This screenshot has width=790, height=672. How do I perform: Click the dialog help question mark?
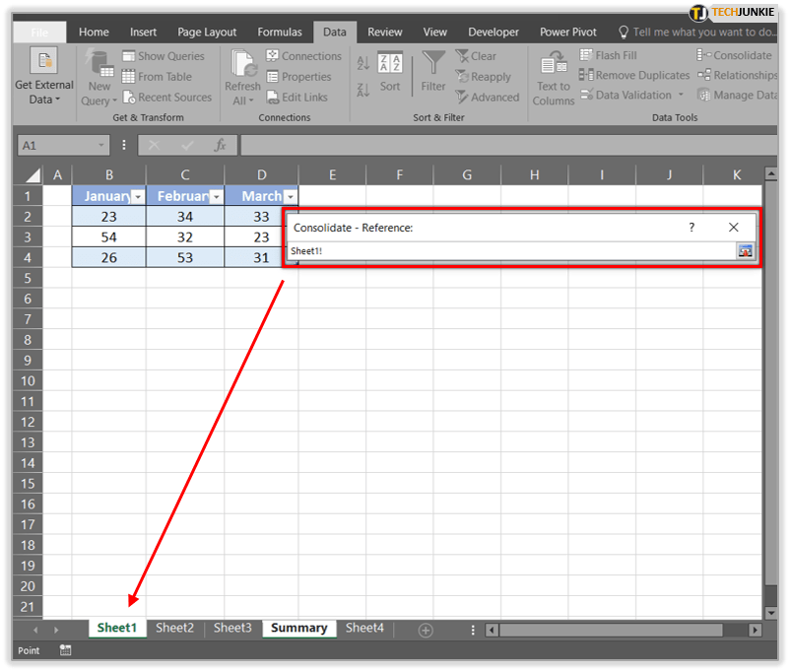click(691, 227)
